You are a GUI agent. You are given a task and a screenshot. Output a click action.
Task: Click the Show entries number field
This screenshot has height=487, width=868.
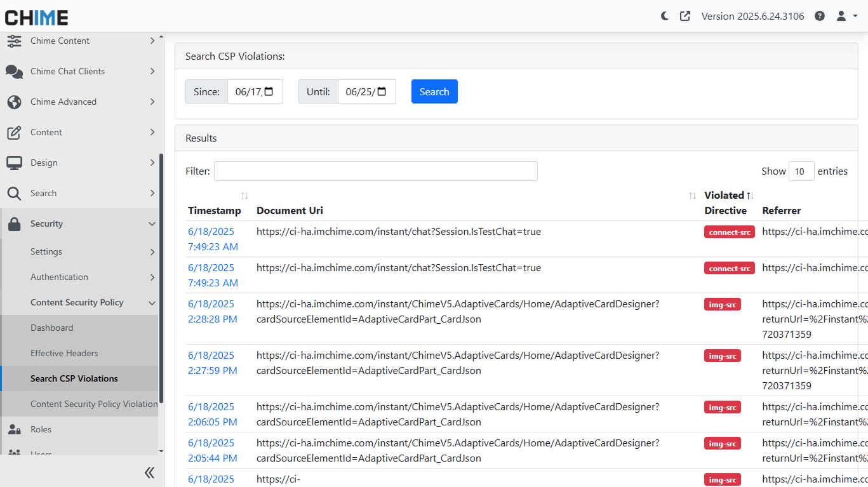(801, 171)
